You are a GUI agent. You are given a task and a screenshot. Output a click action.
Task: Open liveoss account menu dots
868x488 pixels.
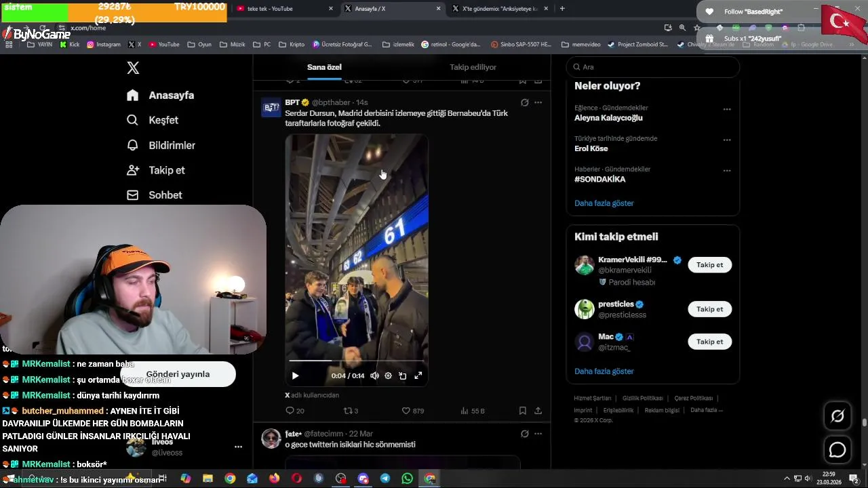click(238, 447)
